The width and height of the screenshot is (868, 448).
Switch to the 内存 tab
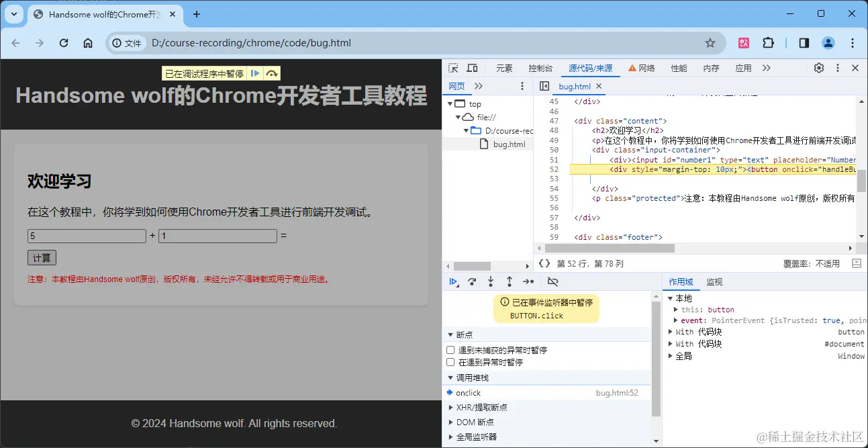coord(711,69)
